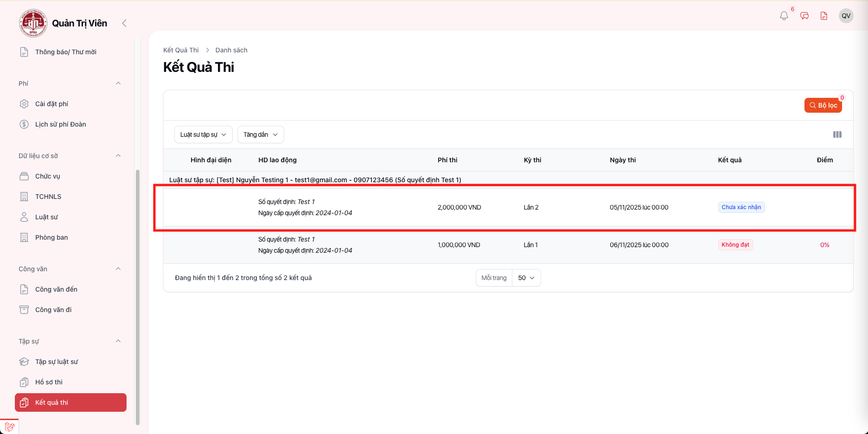The height and width of the screenshot is (434, 868).
Task: Toggle table columns icon
Action: point(837,134)
